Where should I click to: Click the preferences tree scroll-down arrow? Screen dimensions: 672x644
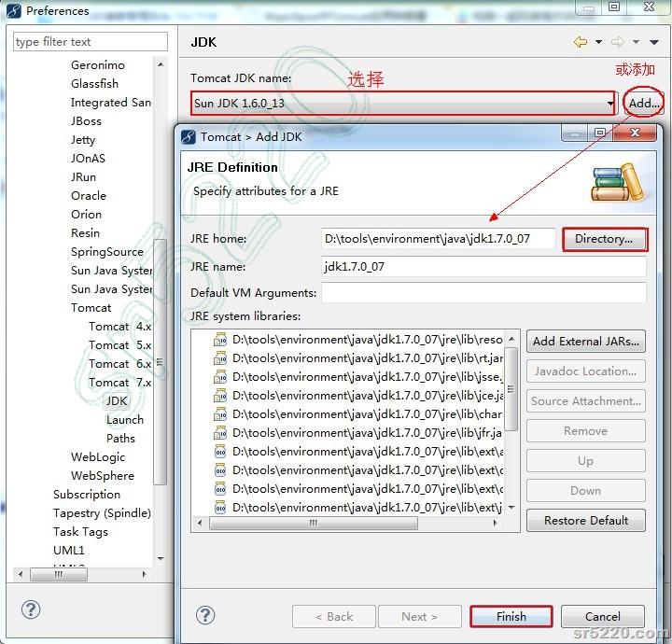[161, 558]
